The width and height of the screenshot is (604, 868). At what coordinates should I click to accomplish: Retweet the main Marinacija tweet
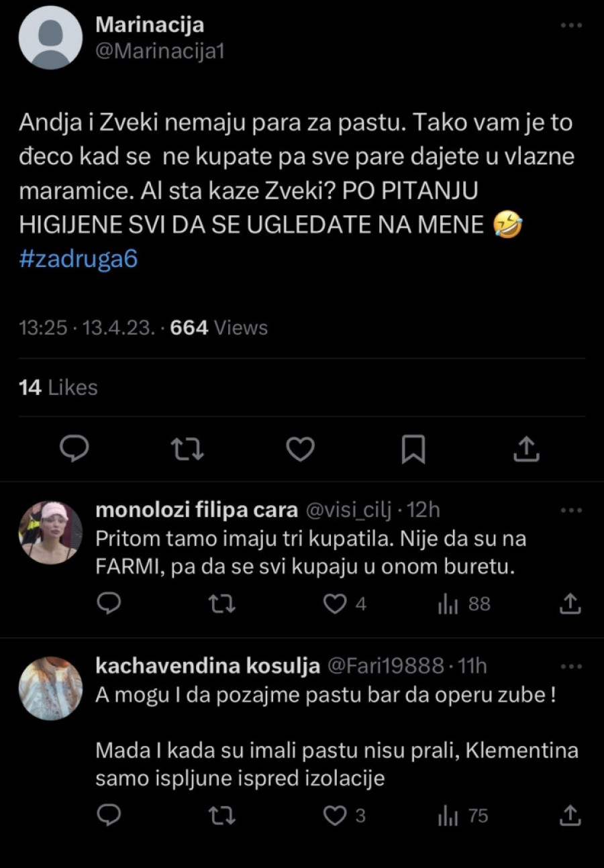coord(188,449)
